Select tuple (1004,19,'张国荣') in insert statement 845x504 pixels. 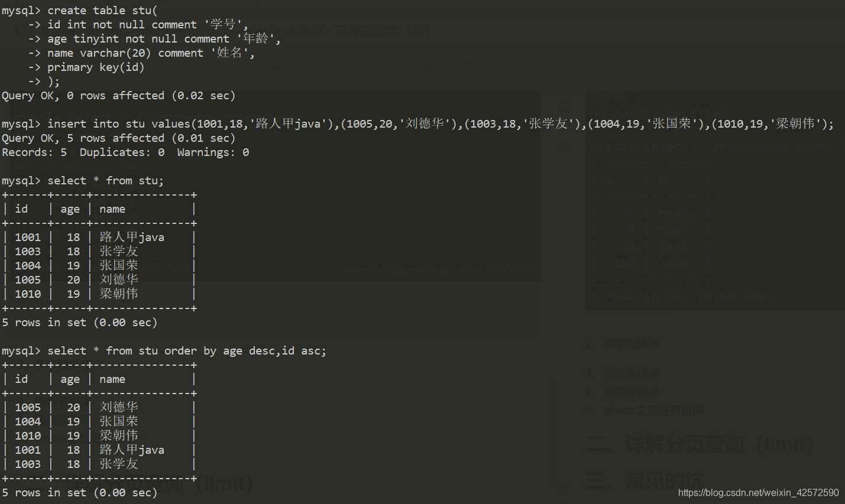click(648, 124)
